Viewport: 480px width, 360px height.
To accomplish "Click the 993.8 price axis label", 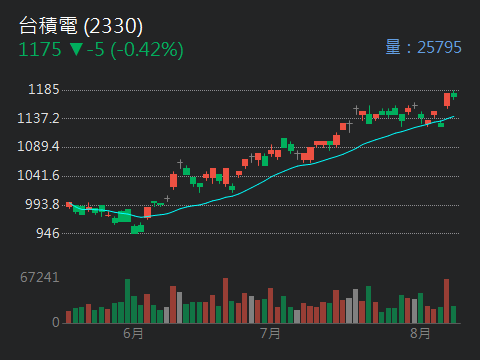I will pos(42,204).
